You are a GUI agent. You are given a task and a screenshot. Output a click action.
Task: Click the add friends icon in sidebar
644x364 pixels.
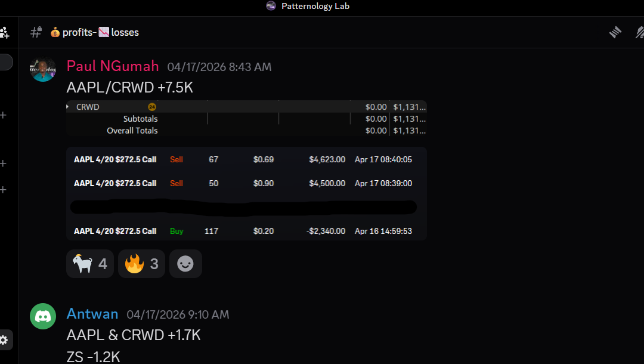[x=5, y=32]
